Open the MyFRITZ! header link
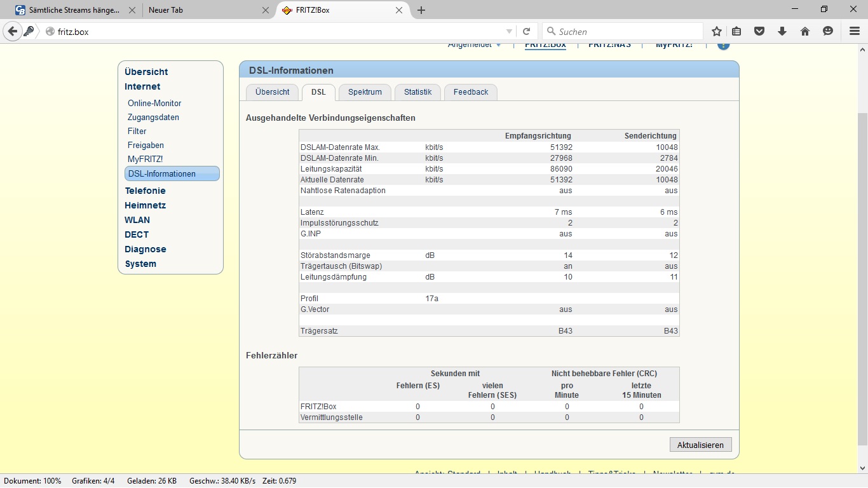868x488 pixels. click(674, 44)
